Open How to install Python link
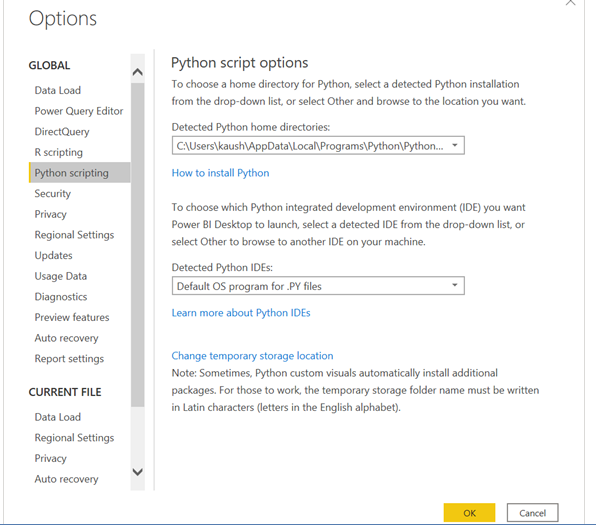Image resolution: width=596 pixels, height=525 pixels. tap(220, 173)
